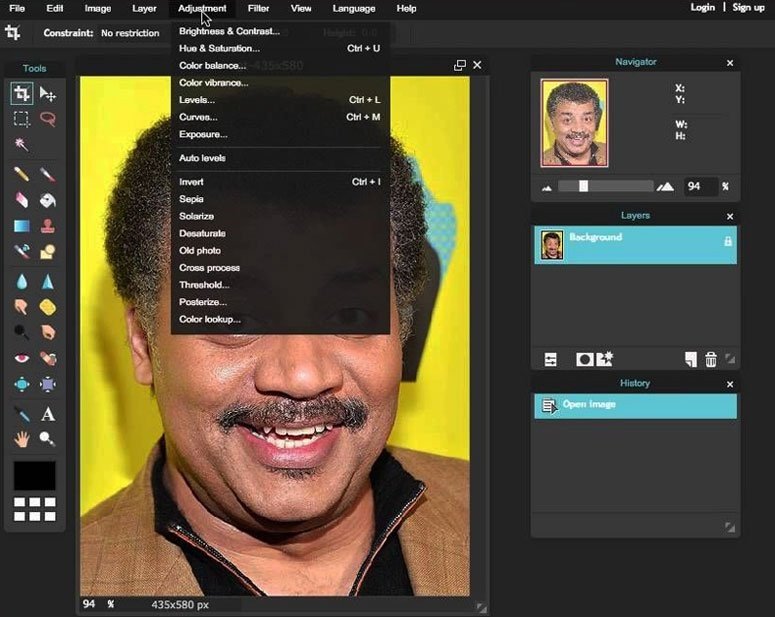
Task: Choose the Eraser tool
Action: tap(22, 200)
